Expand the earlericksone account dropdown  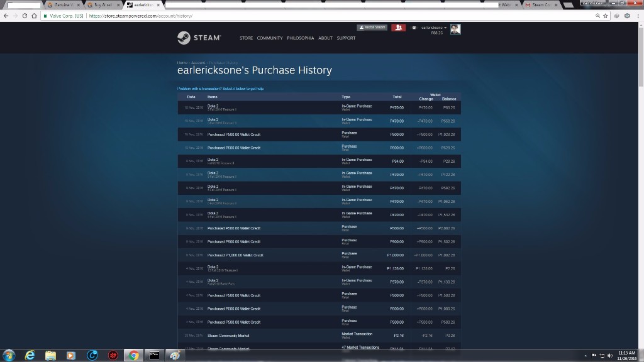pos(433,28)
